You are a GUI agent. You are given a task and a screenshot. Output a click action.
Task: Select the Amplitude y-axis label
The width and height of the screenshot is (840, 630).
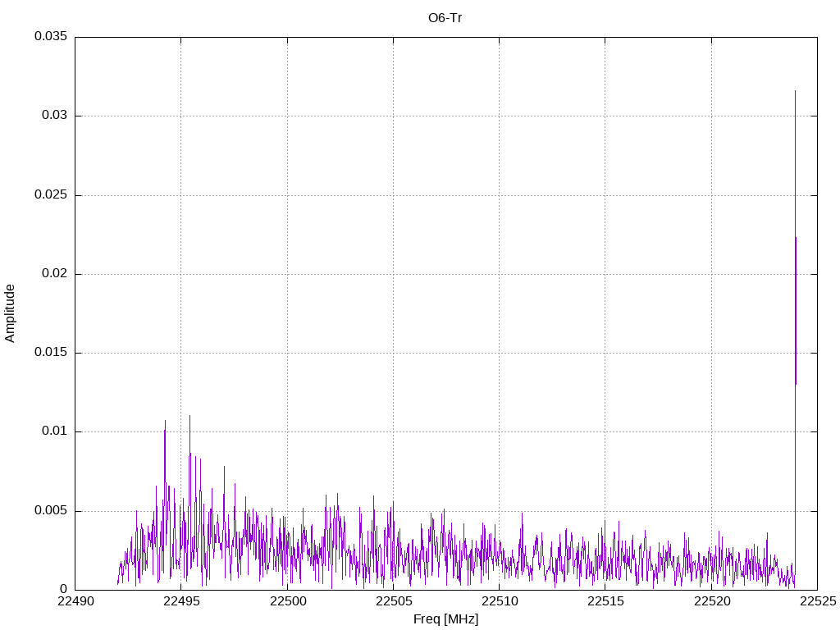pos(11,313)
